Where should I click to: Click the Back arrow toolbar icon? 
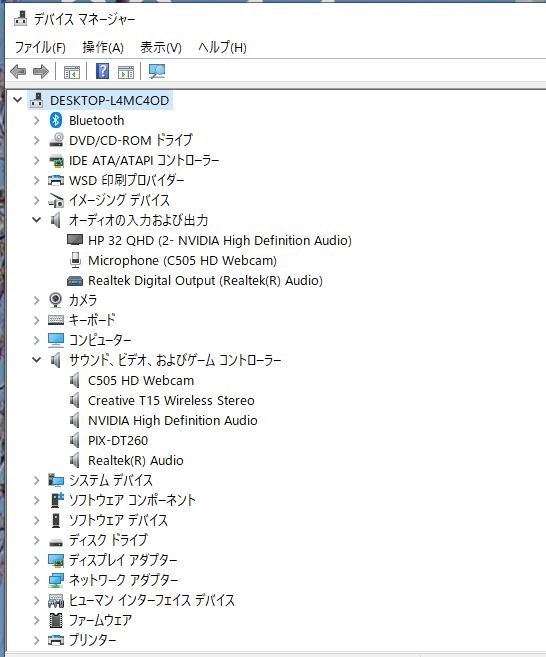18,72
